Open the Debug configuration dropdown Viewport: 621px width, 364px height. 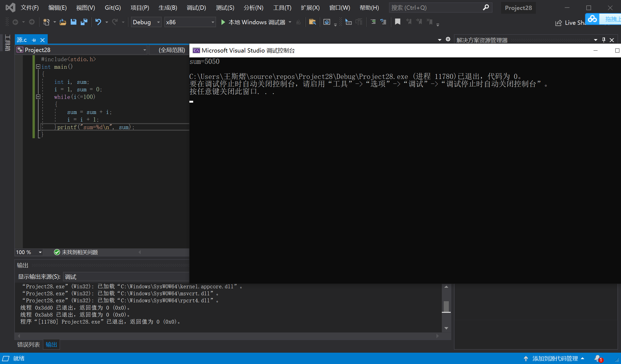(158, 22)
